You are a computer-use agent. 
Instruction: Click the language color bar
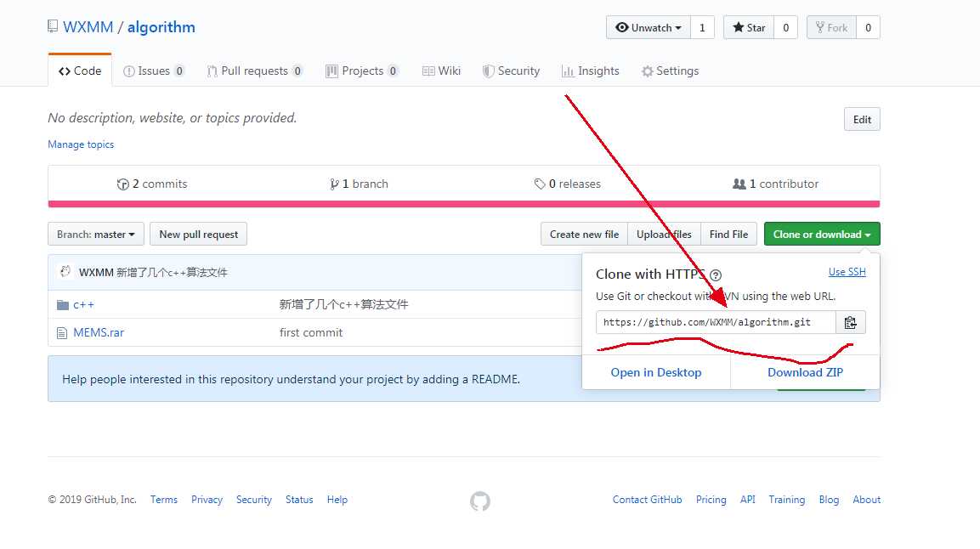point(464,204)
